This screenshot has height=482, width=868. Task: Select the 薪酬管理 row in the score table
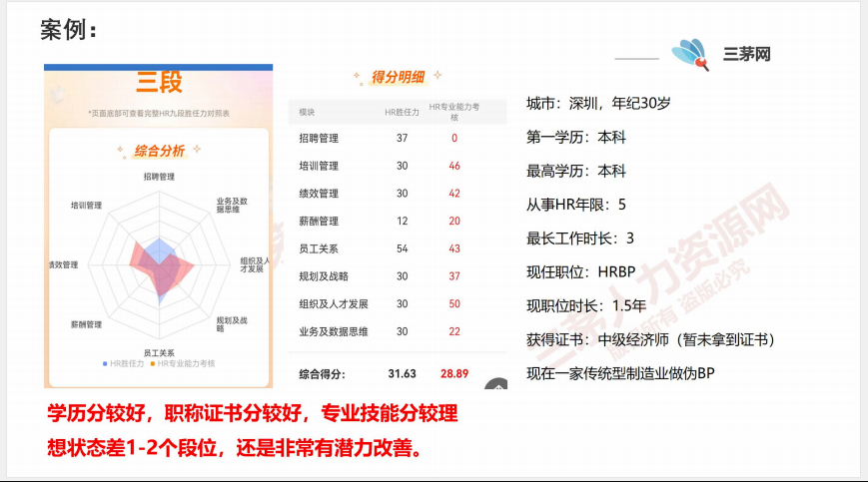click(398, 222)
